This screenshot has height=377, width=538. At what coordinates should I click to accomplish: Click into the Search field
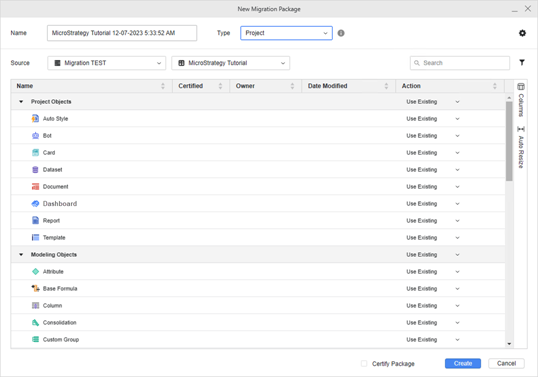click(x=459, y=63)
